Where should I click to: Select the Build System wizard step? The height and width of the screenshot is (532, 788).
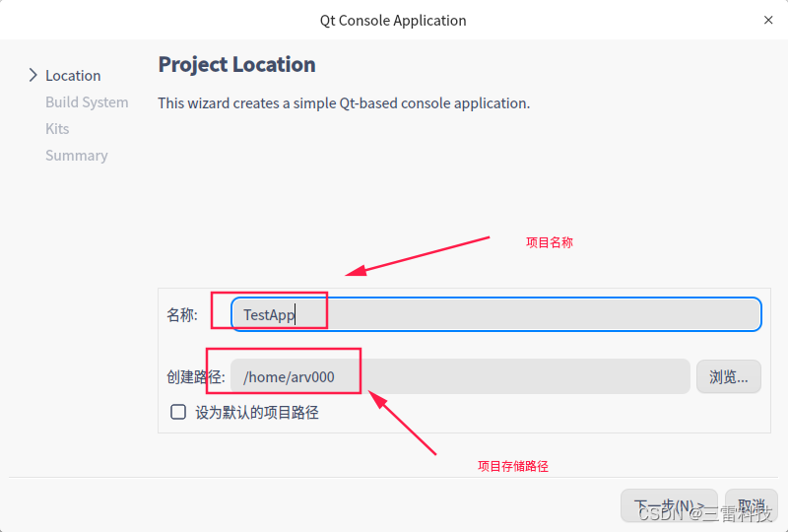[x=87, y=102]
